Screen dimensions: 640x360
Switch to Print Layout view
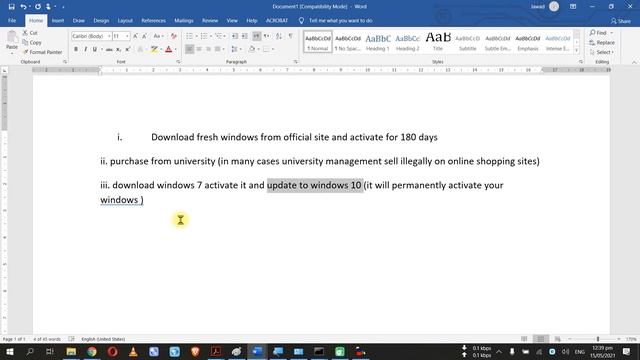click(x=541, y=339)
